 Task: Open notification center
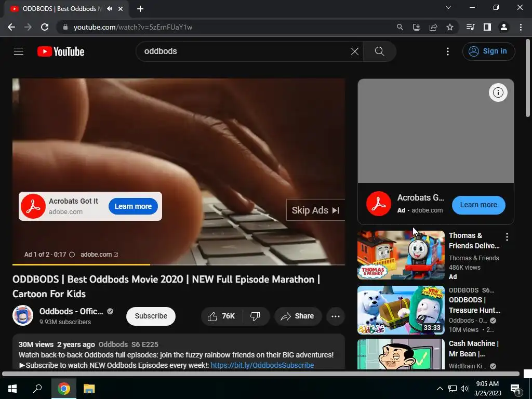click(x=515, y=389)
